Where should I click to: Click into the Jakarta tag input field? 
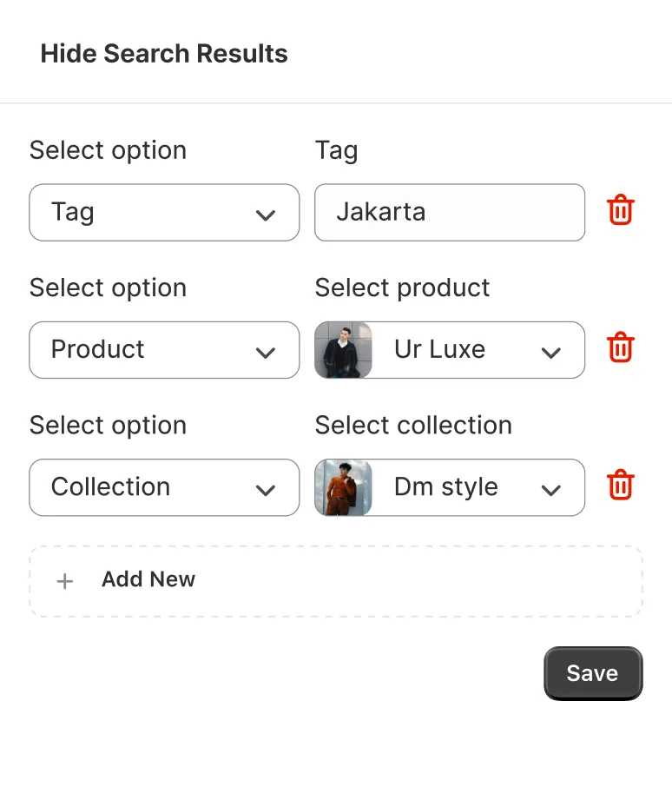coord(449,212)
